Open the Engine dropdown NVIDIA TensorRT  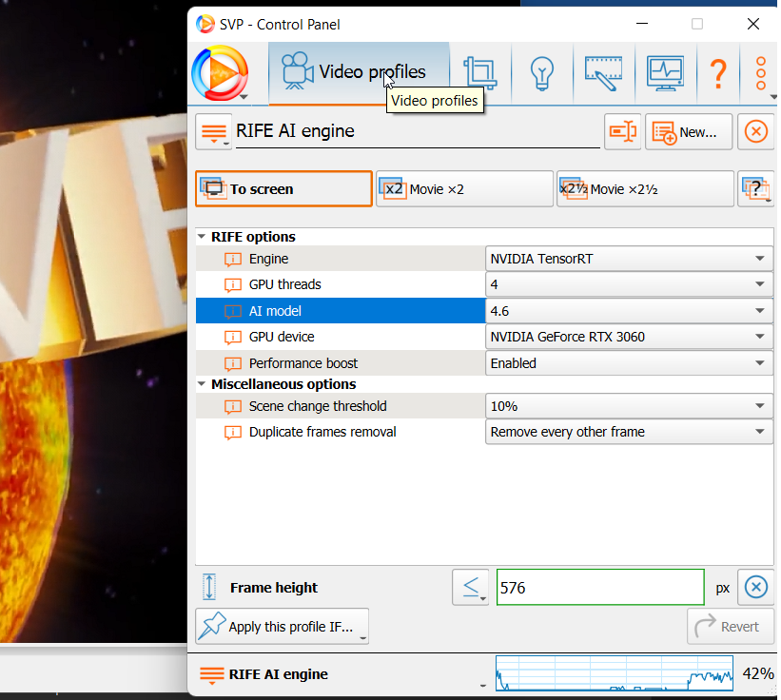[628, 259]
